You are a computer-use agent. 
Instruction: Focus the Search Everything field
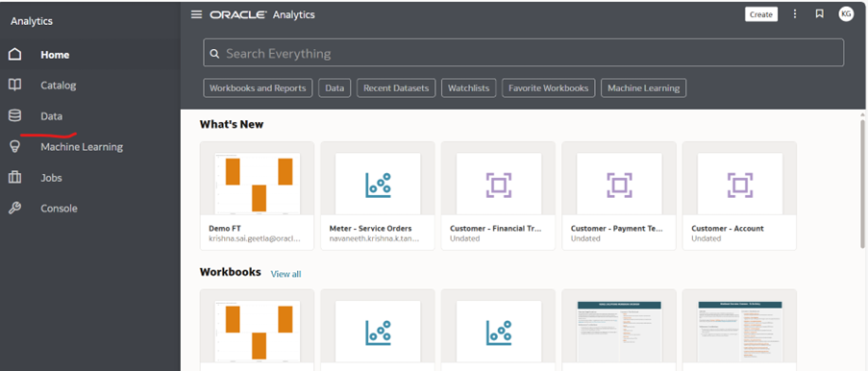[523, 53]
